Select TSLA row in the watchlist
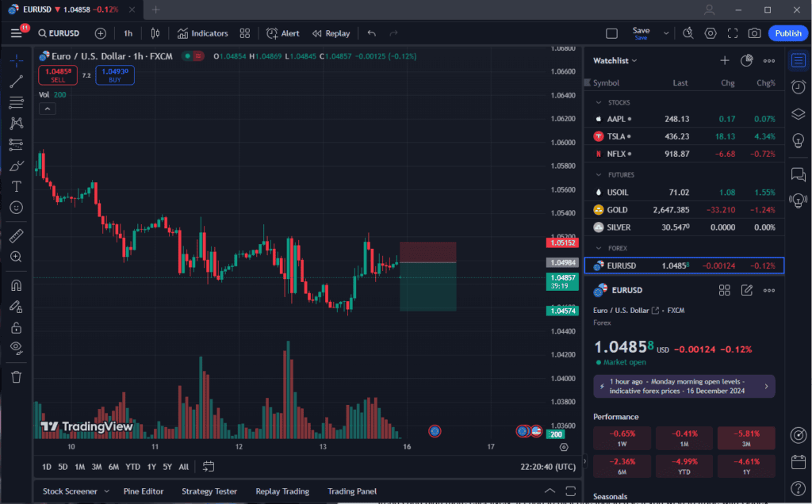 tap(684, 136)
